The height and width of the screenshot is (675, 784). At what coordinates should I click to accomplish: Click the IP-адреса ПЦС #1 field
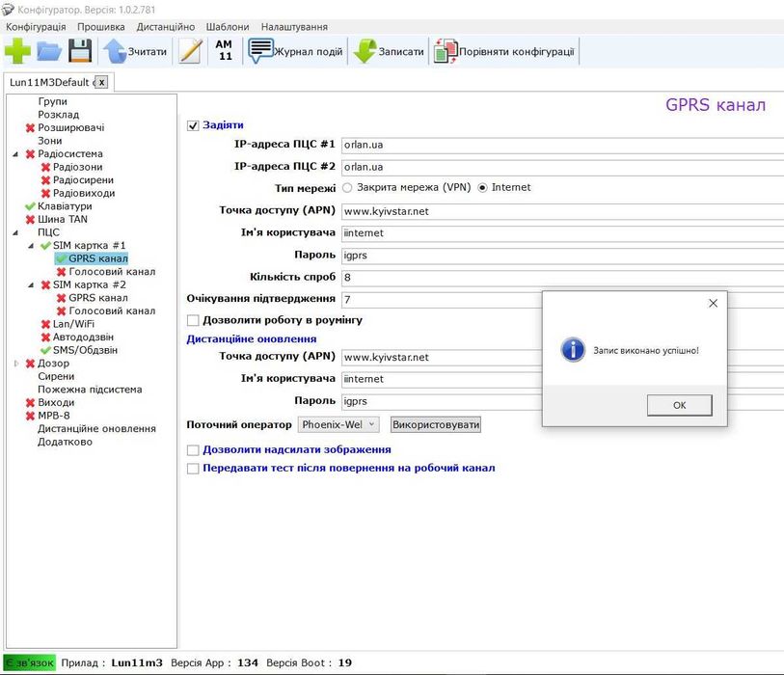pos(562,145)
